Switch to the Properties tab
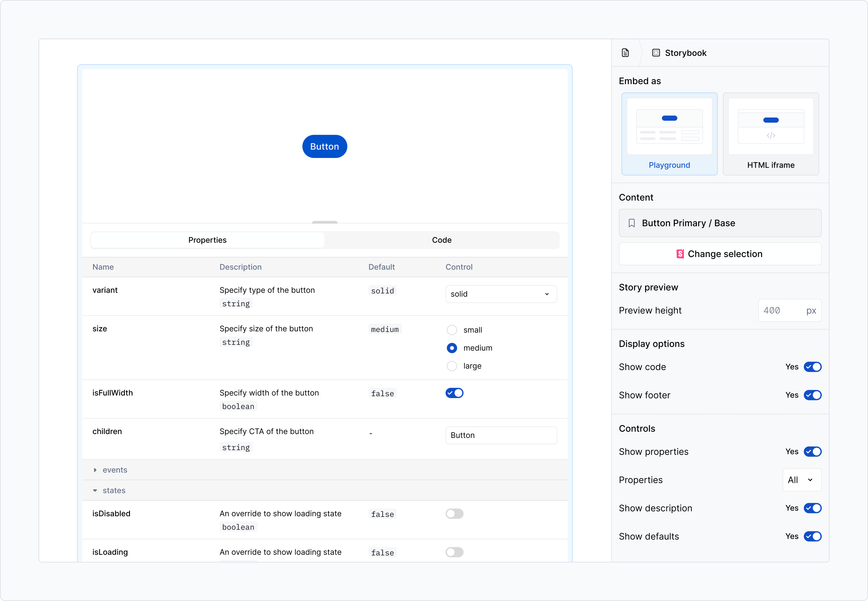868x601 pixels. click(207, 240)
